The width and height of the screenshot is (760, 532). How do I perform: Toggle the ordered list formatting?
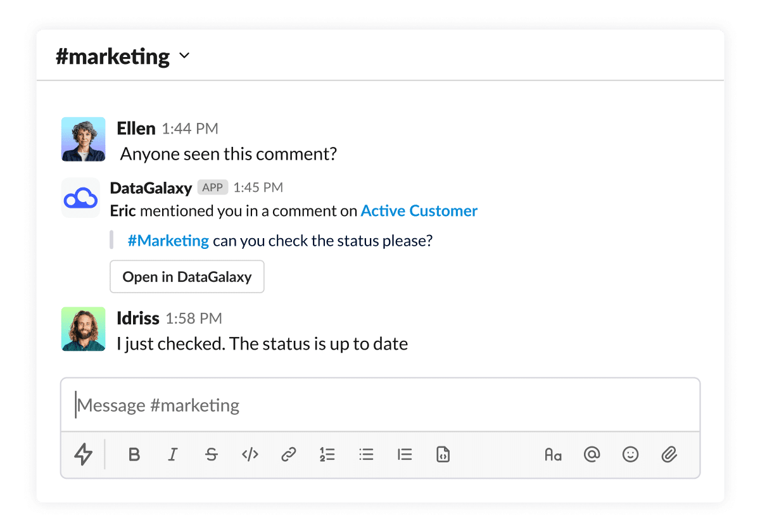pos(327,455)
